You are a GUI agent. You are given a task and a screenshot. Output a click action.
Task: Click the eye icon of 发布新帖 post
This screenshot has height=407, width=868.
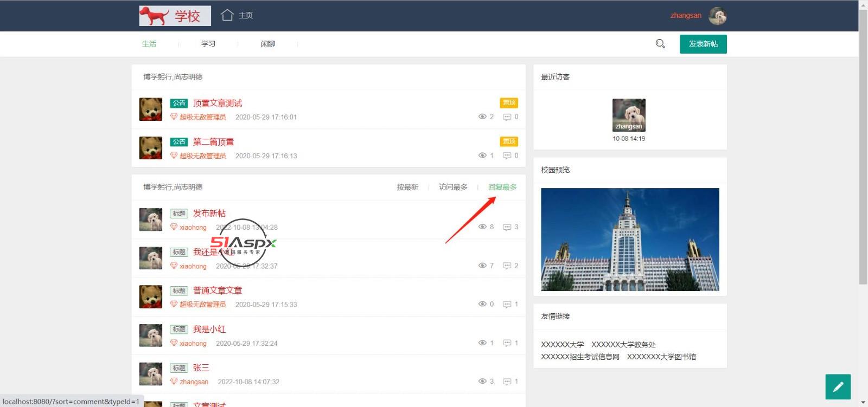(x=482, y=227)
